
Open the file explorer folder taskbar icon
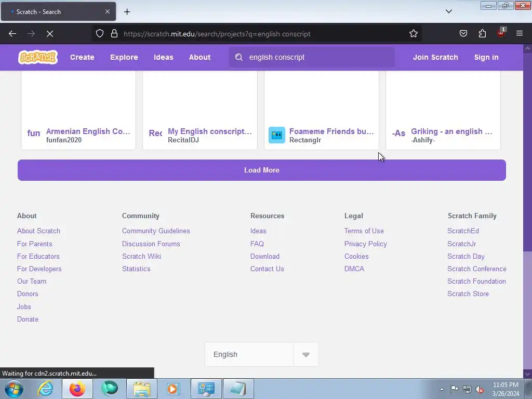(142, 389)
